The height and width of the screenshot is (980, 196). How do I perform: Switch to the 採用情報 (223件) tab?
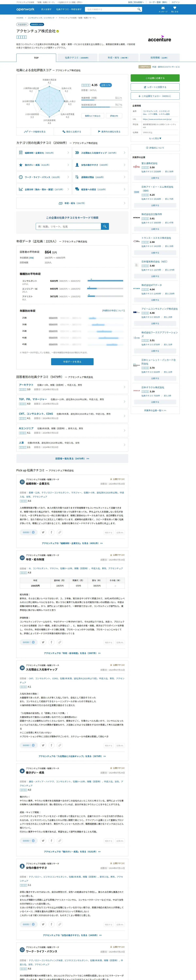pyautogui.click(x=159, y=58)
